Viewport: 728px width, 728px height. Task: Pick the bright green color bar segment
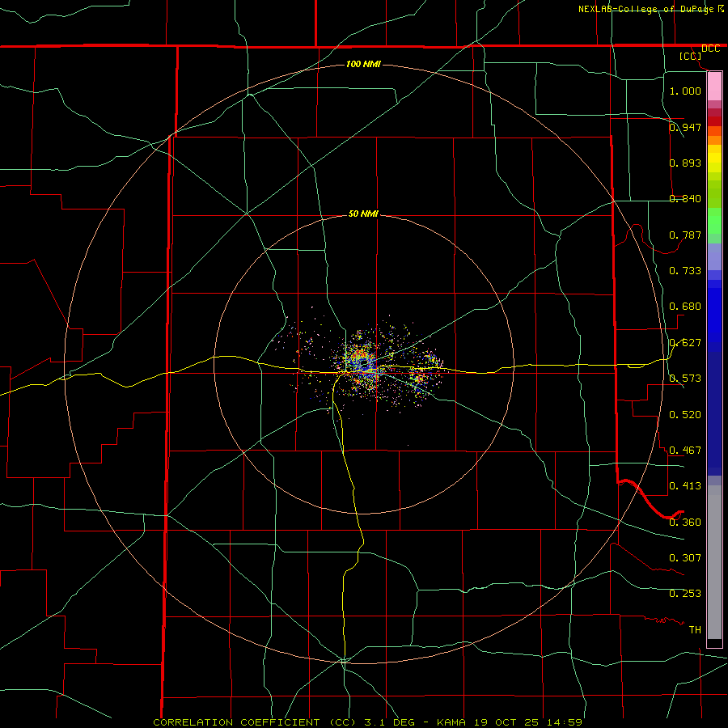click(x=714, y=221)
